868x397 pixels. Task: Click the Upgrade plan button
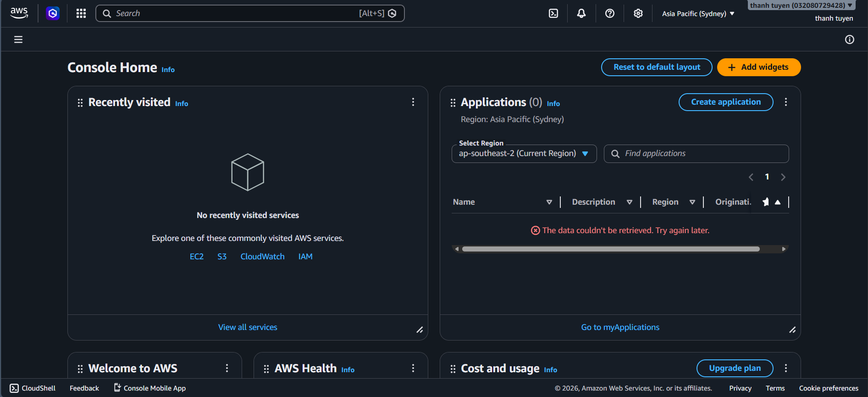coord(735,368)
